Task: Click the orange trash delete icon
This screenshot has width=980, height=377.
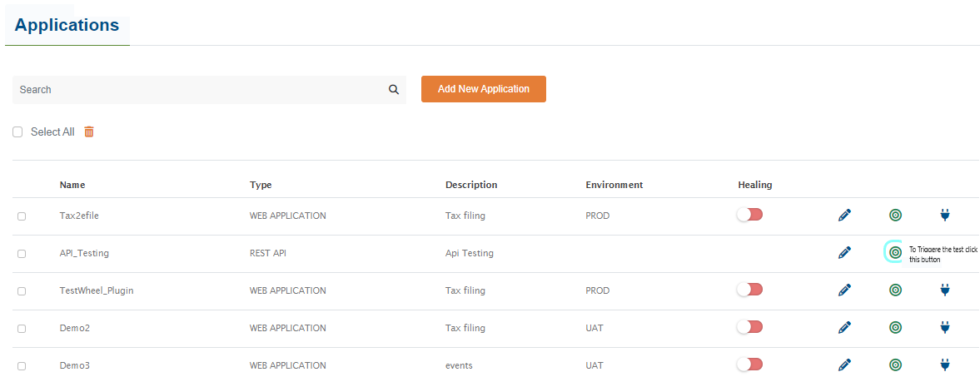Action: click(89, 131)
